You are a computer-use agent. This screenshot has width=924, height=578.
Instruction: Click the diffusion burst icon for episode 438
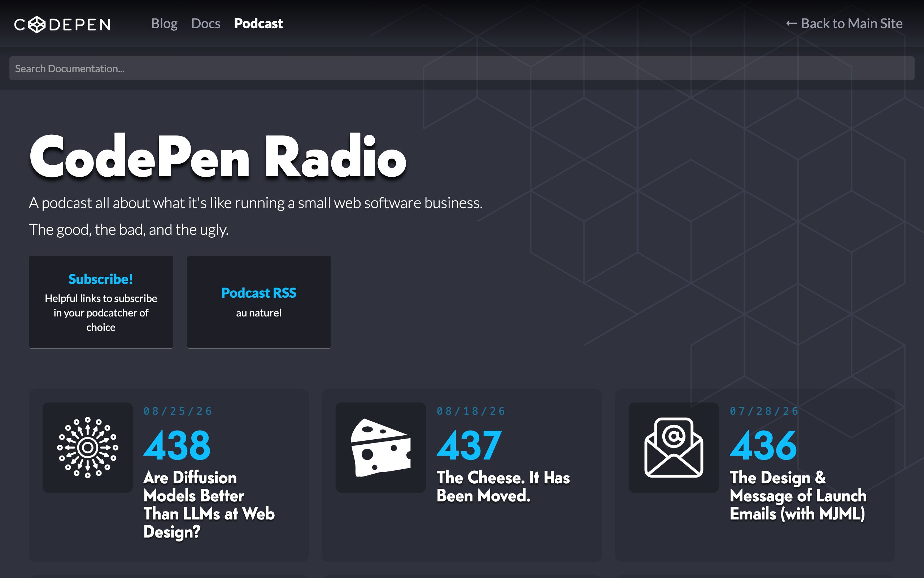[x=87, y=447]
